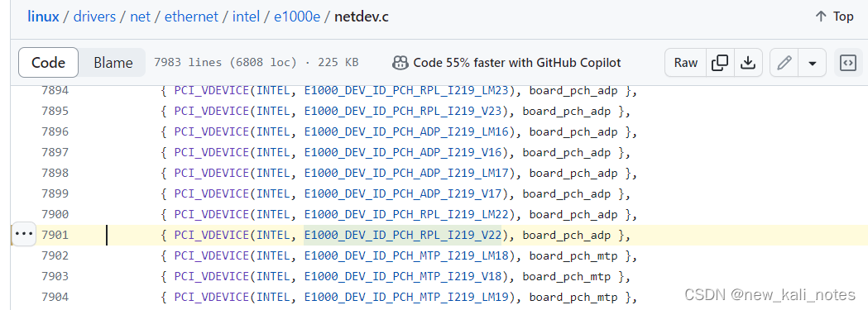Select line number 7894
This screenshot has height=310, width=868.
coord(55,91)
